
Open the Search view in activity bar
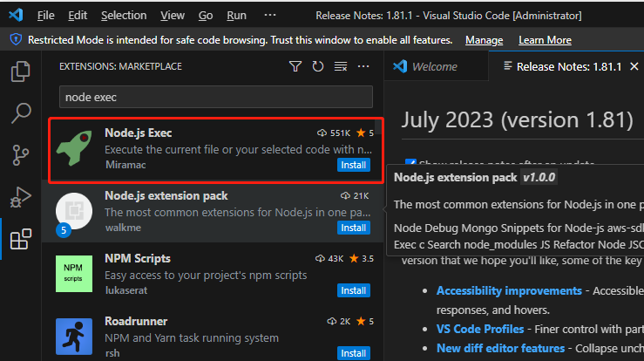pos(20,112)
